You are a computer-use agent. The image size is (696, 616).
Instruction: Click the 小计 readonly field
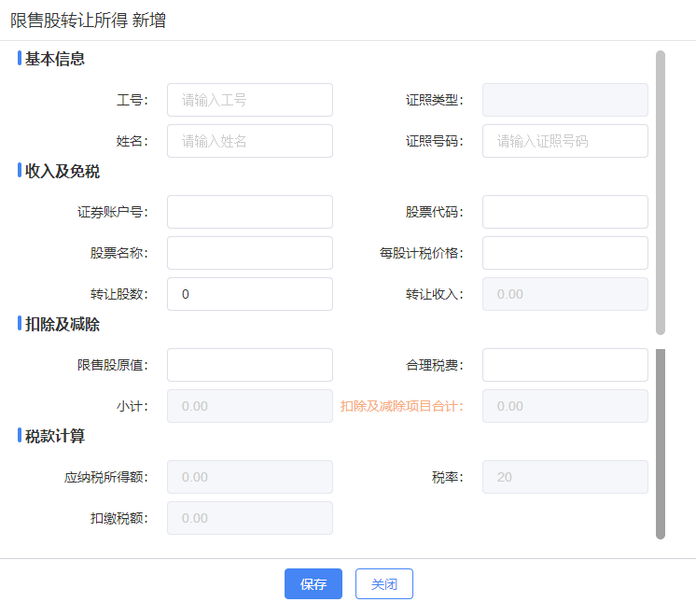point(250,406)
